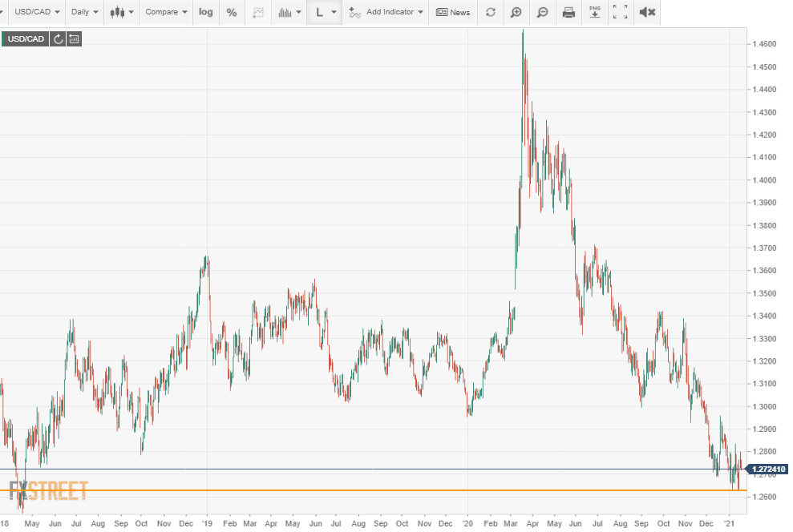Screen dimensions: 793x532
Task: Click the News button
Action: point(453,12)
